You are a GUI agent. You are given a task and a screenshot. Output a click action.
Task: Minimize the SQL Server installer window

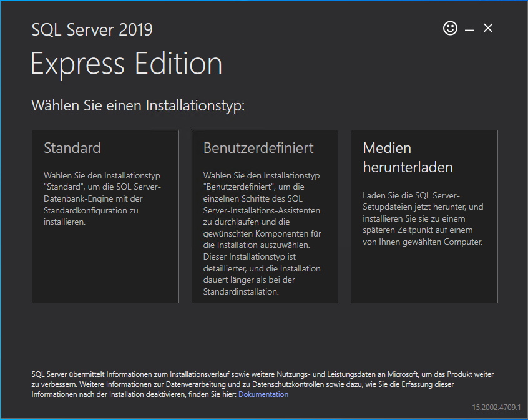tap(469, 29)
